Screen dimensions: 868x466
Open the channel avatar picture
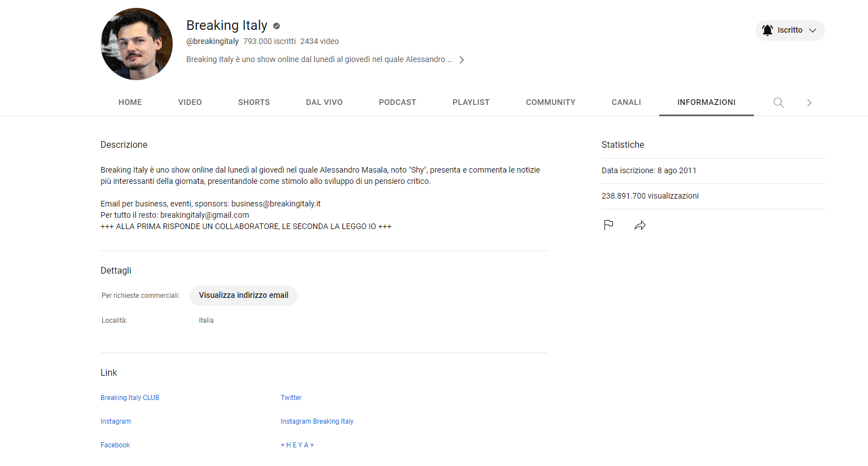coord(137,44)
